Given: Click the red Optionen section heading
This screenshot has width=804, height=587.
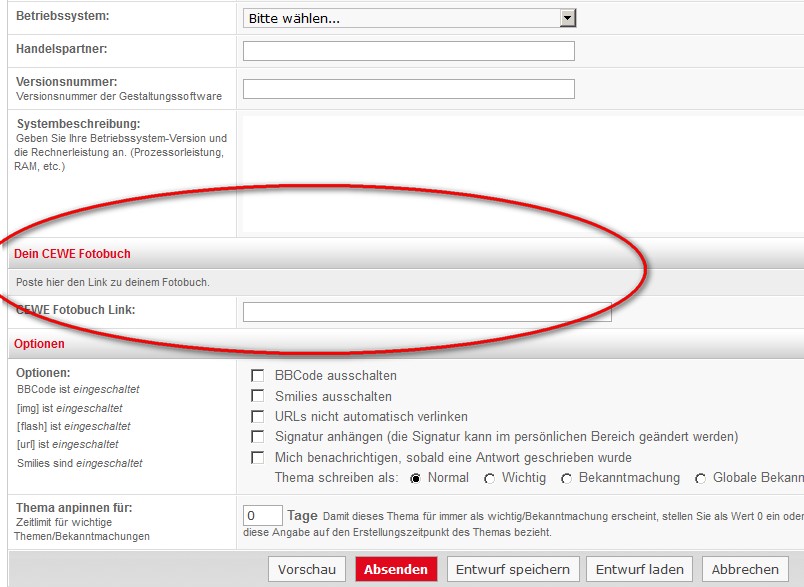Looking at the screenshot, I should 39,343.
